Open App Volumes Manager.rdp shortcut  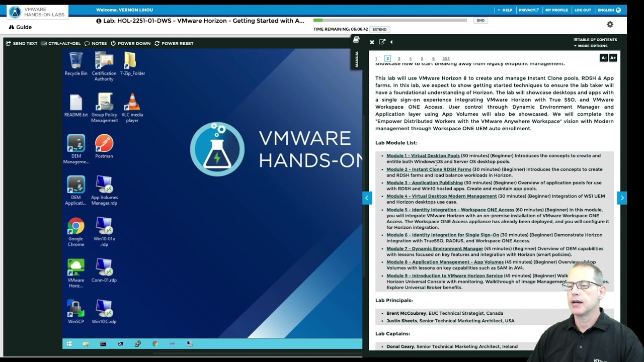pyautogui.click(x=104, y=190)
